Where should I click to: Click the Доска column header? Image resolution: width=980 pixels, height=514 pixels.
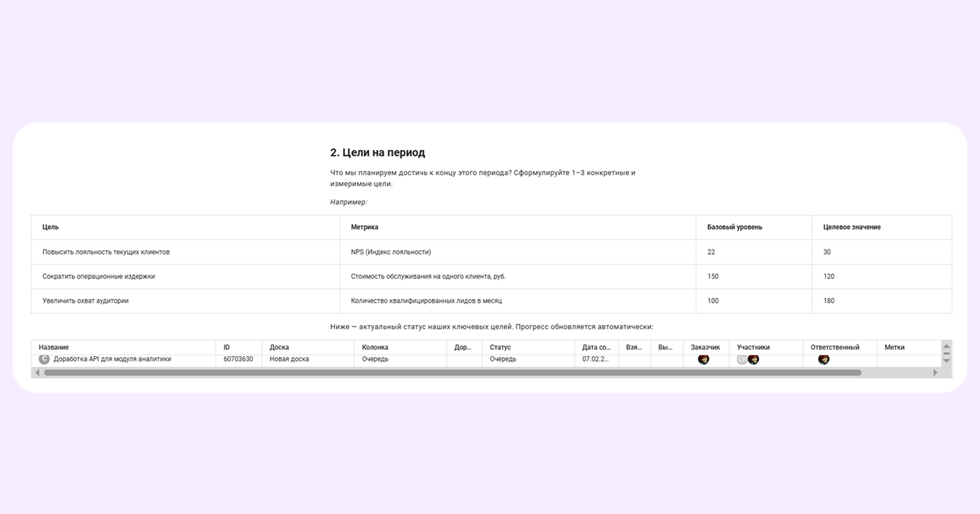pyautogui.click(x=279, y=347)
